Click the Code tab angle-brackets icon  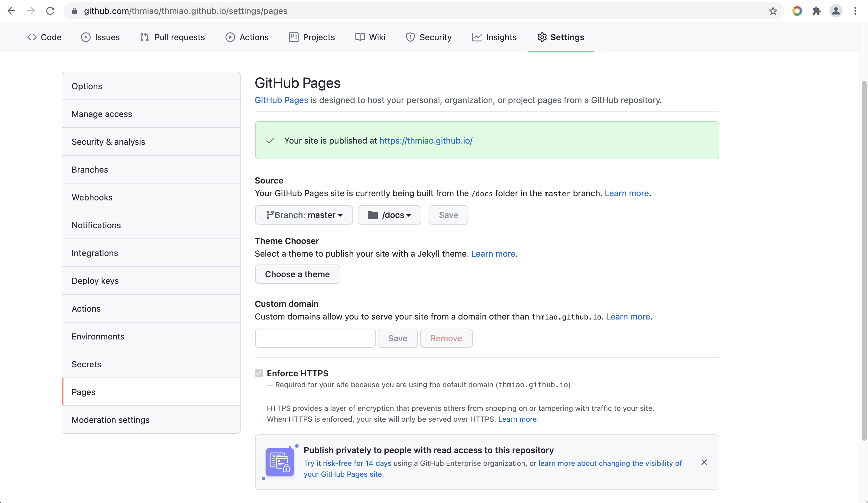pos(32,37)
